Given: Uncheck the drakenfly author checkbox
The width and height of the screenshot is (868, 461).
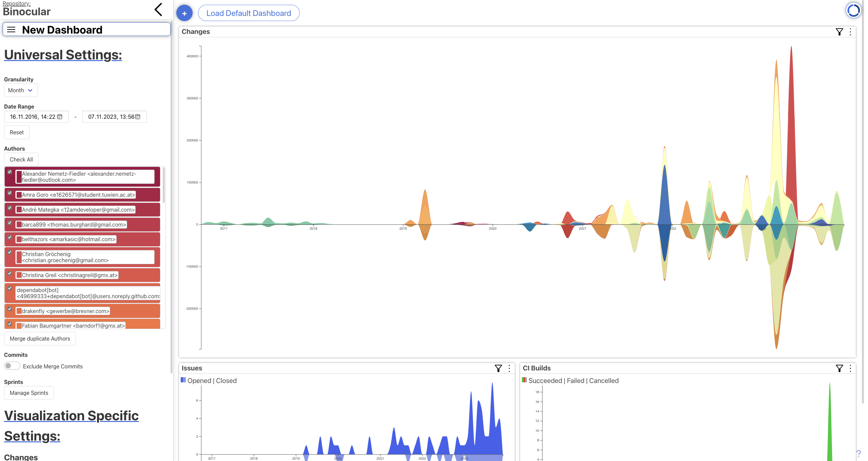Looking at the screenshot, I should pyautogui.click(x=10, y=309).
